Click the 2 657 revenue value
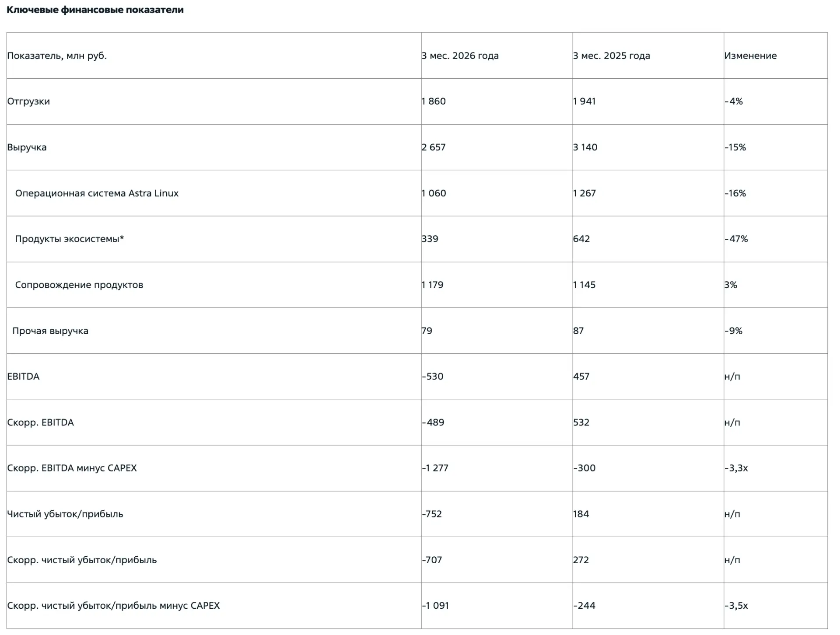The width and height of the screenshot is (840, 635). [x=434, y=147]
